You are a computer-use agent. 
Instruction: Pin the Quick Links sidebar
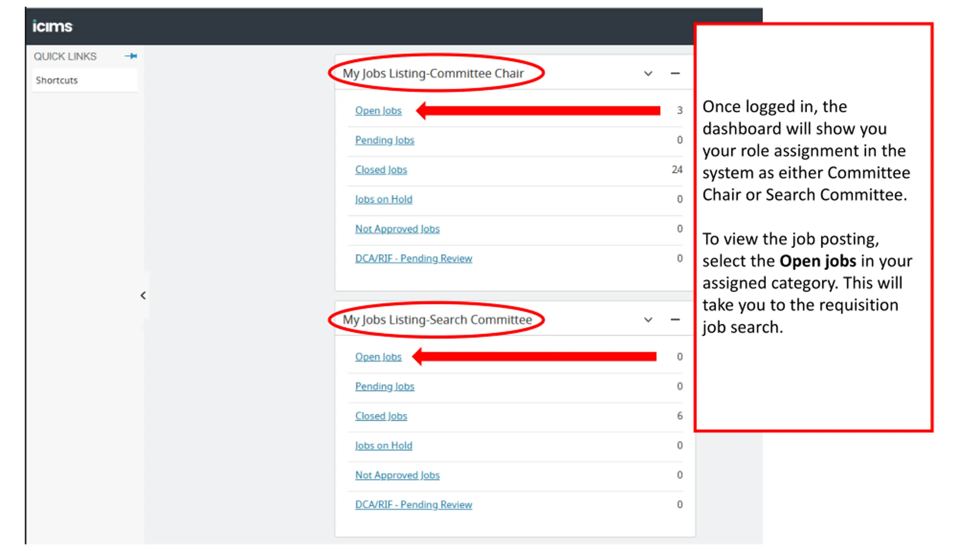point(131,56)
